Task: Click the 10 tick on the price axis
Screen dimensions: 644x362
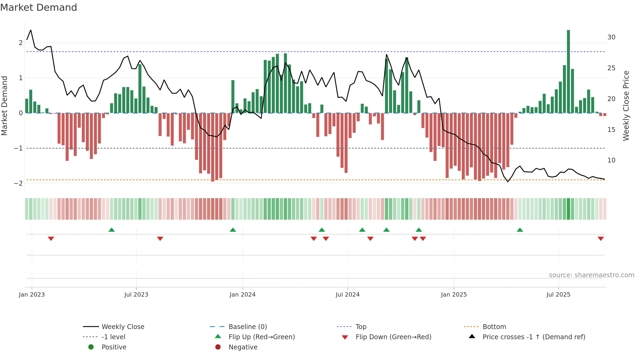Action: click(x=611, y=160)
